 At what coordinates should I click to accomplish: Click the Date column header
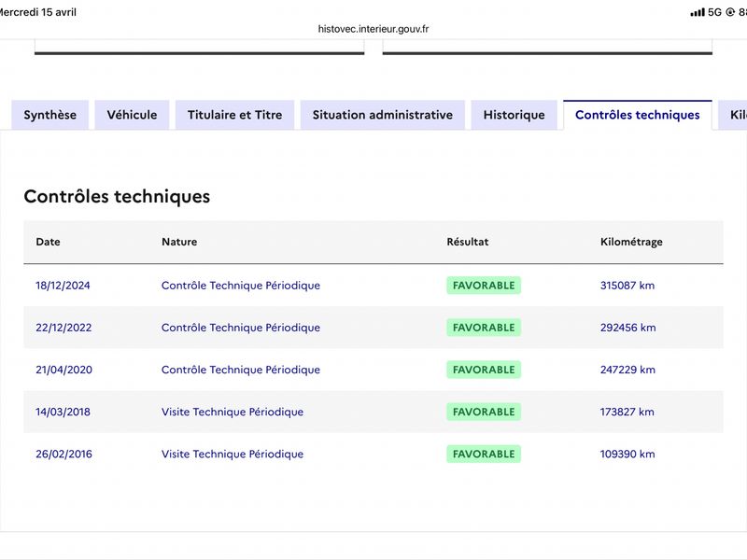(49, 242)
